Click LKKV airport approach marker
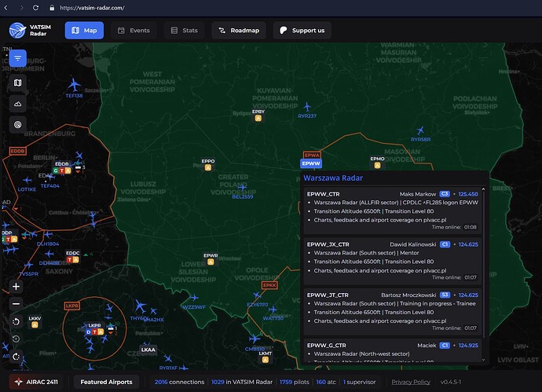542x392 pixels. [35, 325]
